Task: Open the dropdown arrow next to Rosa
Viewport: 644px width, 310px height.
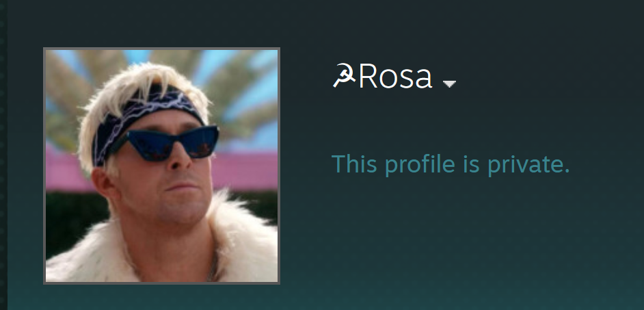Action: click(x=449, y=84)
